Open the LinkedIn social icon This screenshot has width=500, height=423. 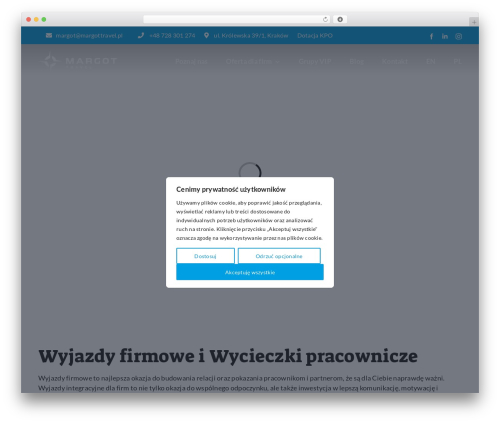click(445, 36)
